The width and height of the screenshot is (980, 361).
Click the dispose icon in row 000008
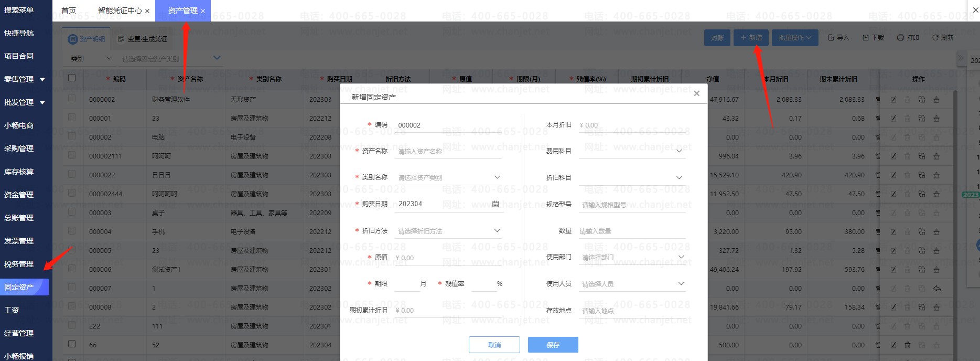click(x=936, y=307)
